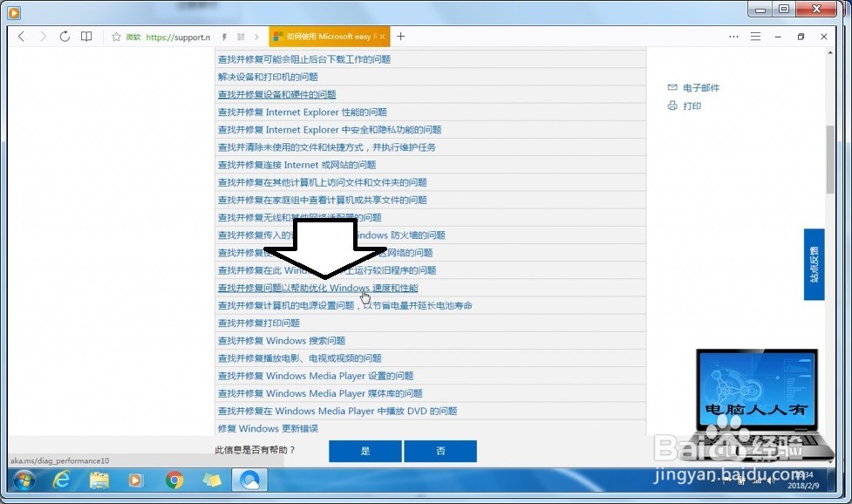852x504 pixels.
Task: Click 是 yes feedback button
Action: coord(365,451)
